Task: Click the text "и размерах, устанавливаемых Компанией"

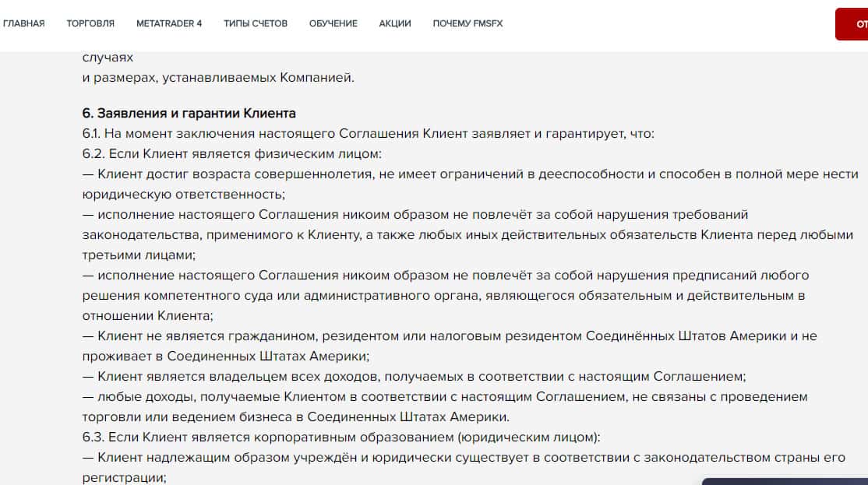Action: point(218,77)
